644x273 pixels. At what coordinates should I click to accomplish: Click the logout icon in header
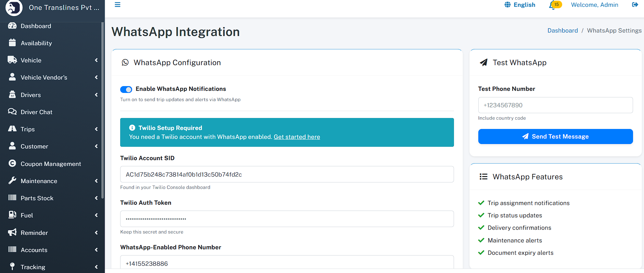pos(635,5)
